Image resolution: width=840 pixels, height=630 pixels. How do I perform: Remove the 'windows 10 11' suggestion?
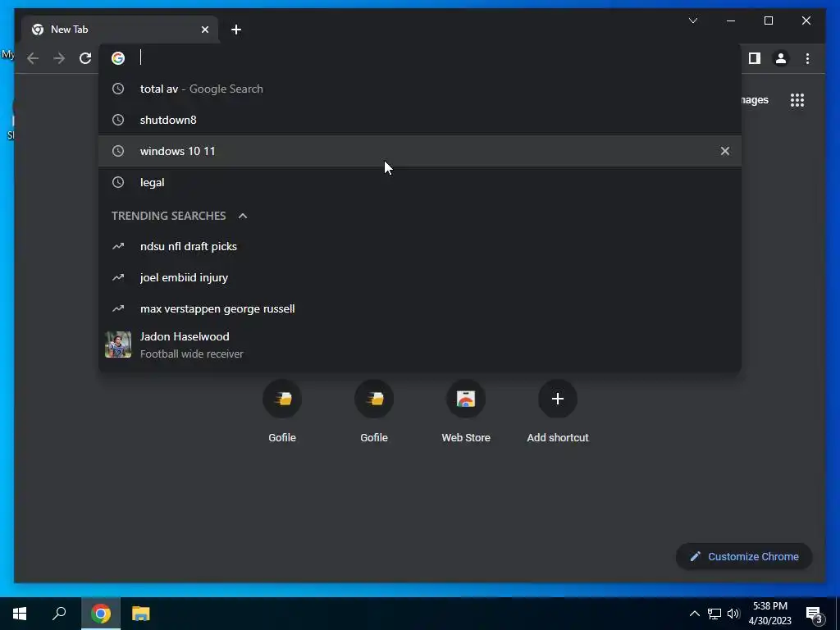point(725,151)
